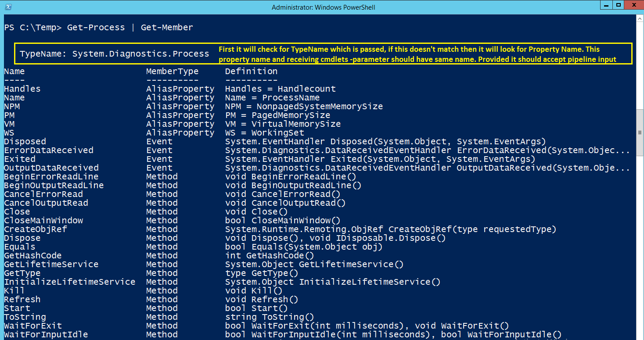The height and width of the screenshot is (340, 644).
Task: Select the CloseMainWindow method entry
Action: point(43,220)
